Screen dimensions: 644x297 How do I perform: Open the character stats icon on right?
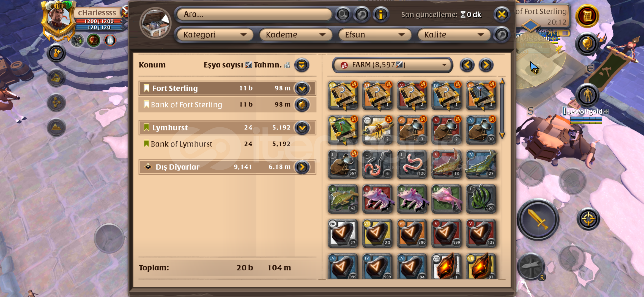click(x=587, y=95)
